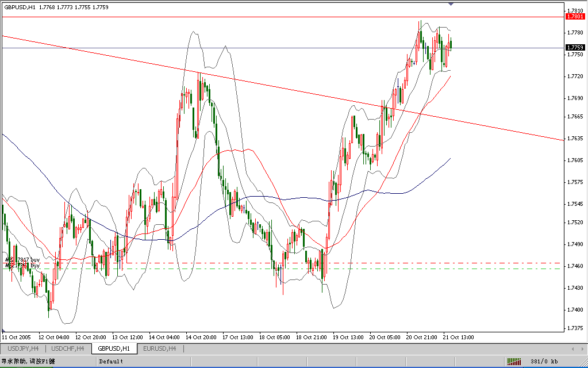Switch to the USDJPY,H4 chart tab

23,348
